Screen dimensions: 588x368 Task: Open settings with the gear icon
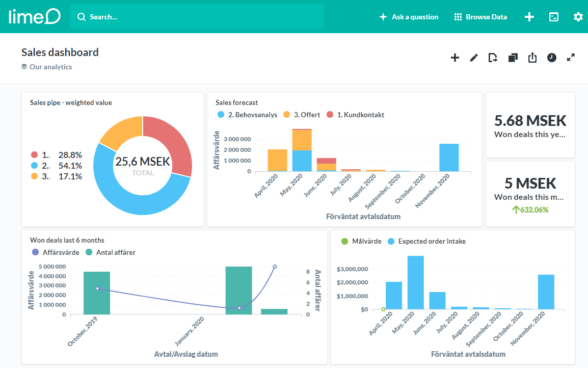578,16
